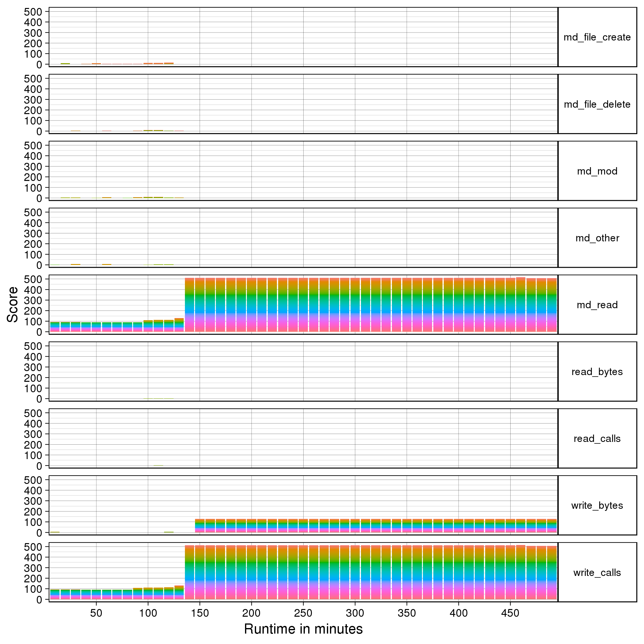Click the md_file_create facet label
This screenshot has height=644, width=644.
[x=597, y=37]
